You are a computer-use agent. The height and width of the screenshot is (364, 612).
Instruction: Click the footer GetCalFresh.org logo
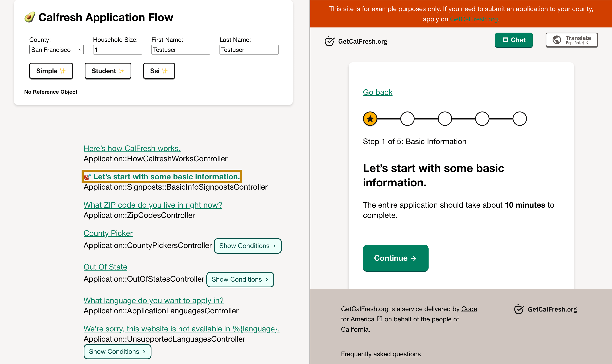coord(546,309)
